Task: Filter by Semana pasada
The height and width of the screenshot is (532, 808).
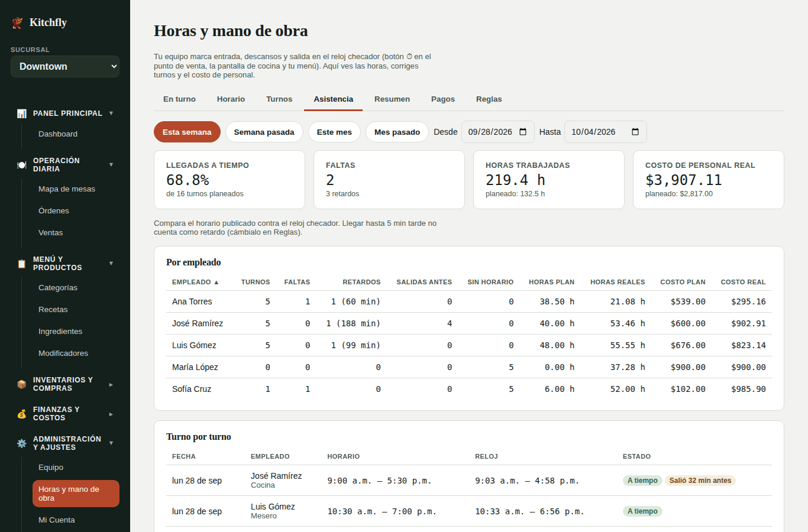Action: click(x=264, y=132)
